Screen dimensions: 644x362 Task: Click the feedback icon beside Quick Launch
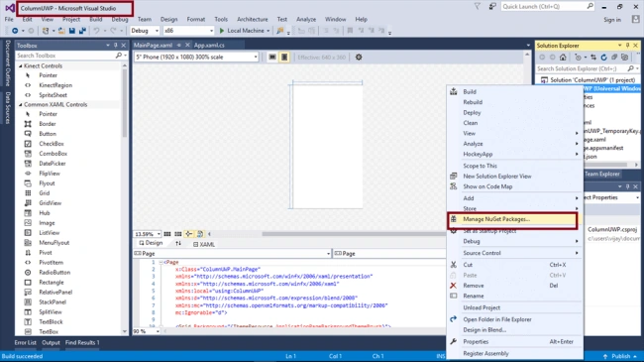pos(492,6)
